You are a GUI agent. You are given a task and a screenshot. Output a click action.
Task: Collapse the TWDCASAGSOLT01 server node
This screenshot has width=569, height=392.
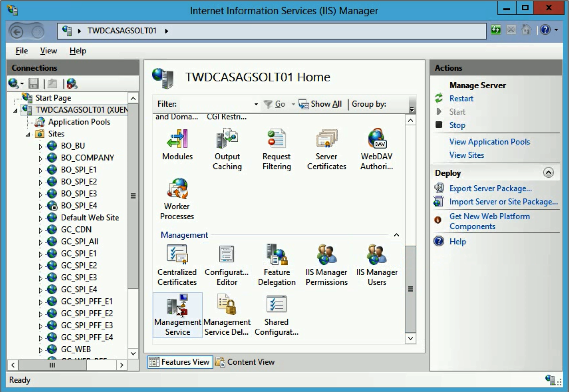click(16, 110)
